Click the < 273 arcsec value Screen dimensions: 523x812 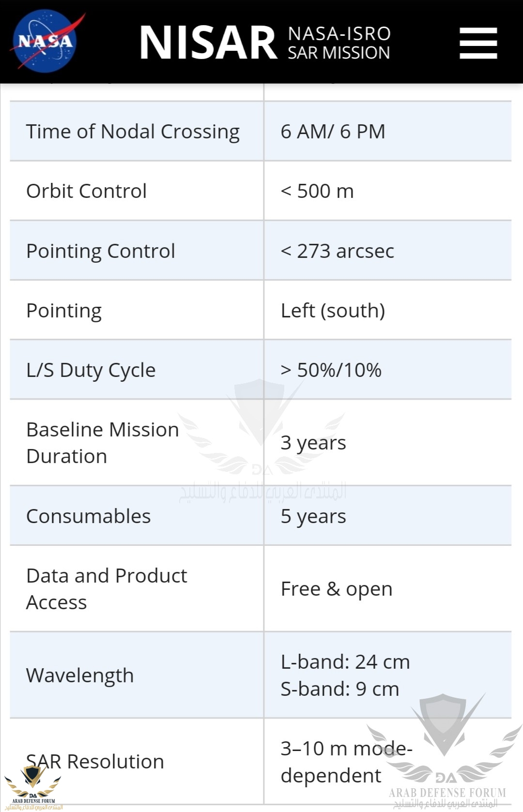[x=337, y=251]
